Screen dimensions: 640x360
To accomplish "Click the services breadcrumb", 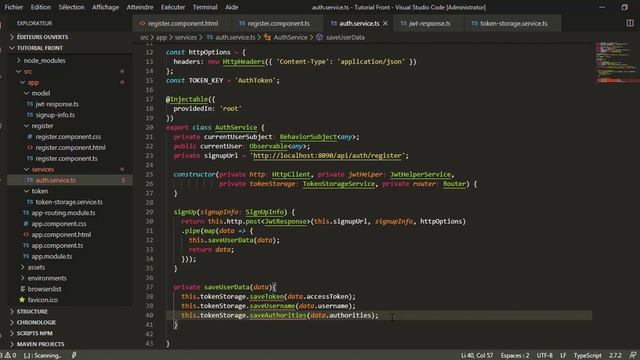I will pyautogui.click(x=186, y=37).
